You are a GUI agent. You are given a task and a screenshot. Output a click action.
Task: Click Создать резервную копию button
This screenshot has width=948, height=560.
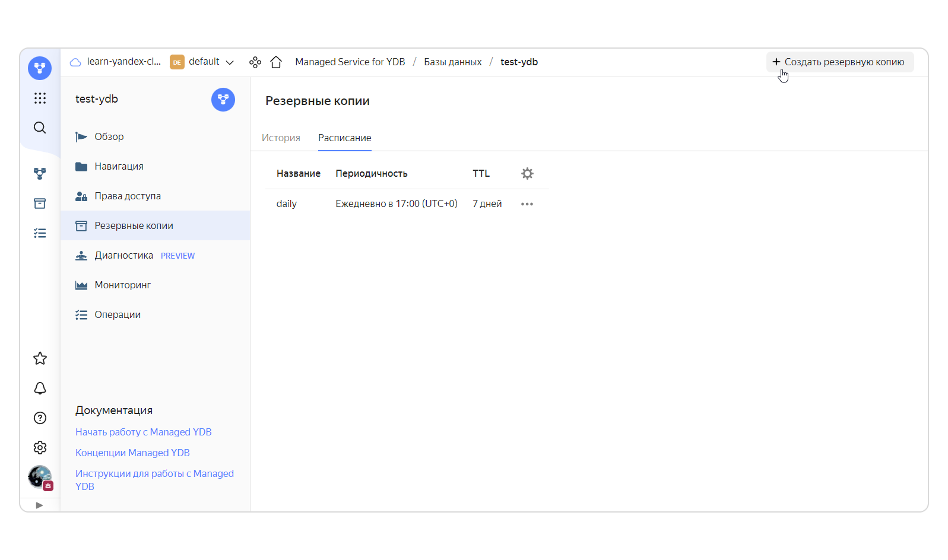click(x=839, y=62)
